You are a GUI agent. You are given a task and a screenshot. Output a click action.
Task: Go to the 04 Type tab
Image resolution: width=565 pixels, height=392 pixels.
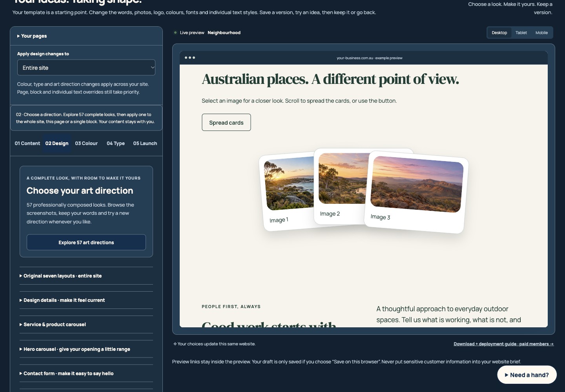116,143
